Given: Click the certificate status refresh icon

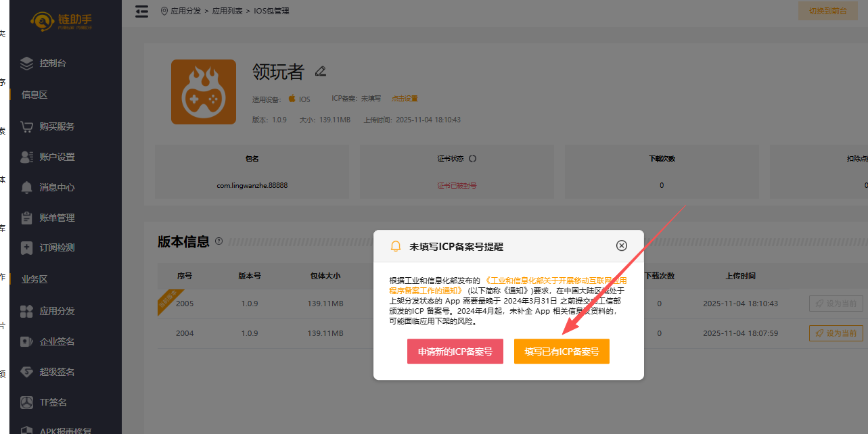Looking at the screenshot, I should pos(472,159).
